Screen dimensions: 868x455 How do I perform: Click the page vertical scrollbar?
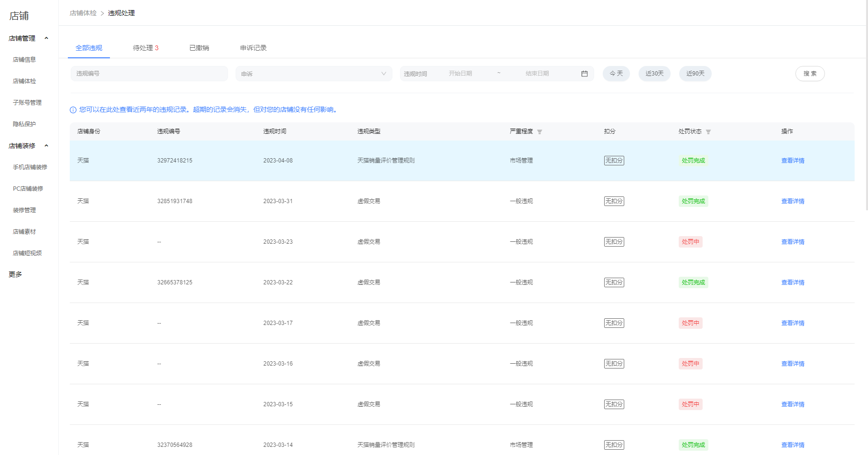(x=867, y=105)
